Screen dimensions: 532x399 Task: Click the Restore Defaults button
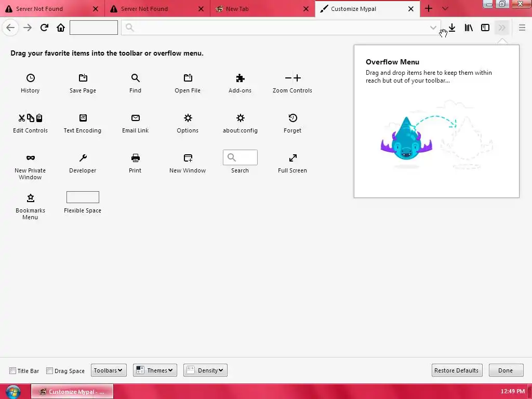(x=456, y=370)
